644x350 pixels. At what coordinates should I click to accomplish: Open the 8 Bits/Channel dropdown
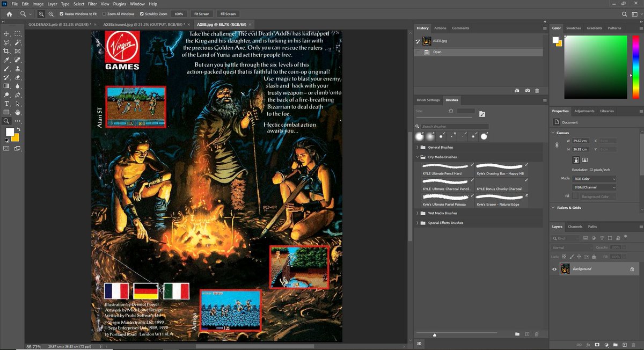pos(594,187)
